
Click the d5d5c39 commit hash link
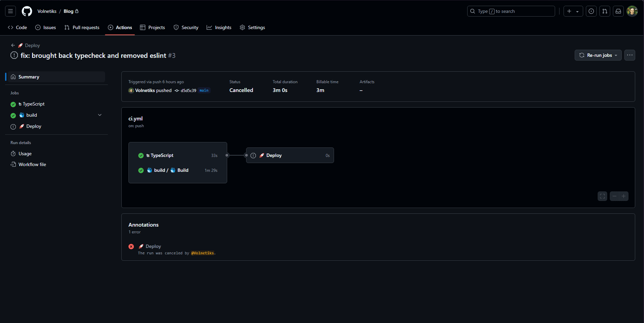click(188, 91)
